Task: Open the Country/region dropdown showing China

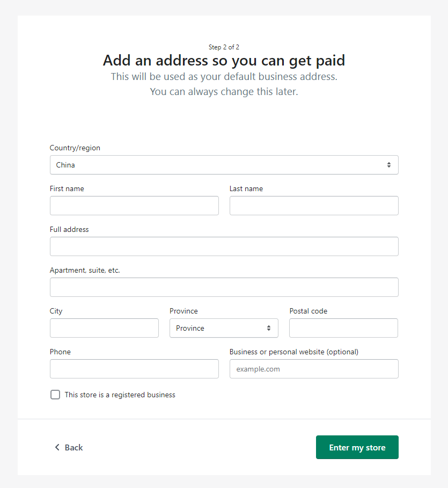Action: [224, 165]
